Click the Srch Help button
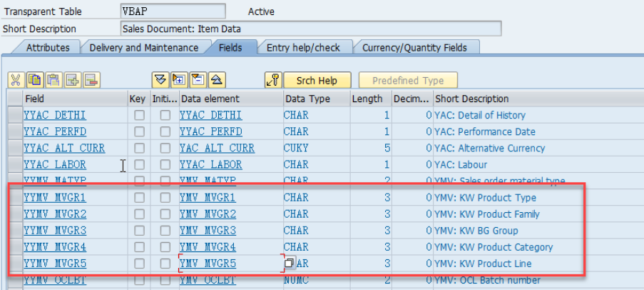This screenshot has height=290, width=644. 317,80
